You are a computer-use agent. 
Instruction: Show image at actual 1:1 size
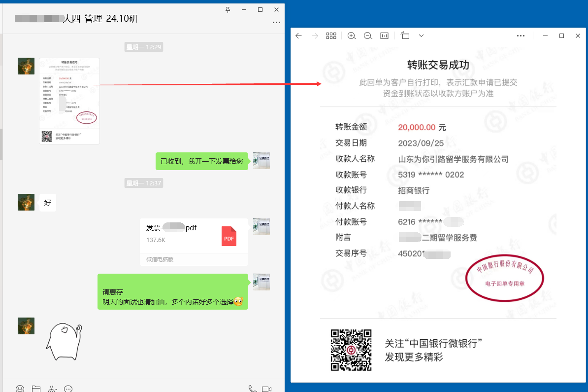pos(385,36)
